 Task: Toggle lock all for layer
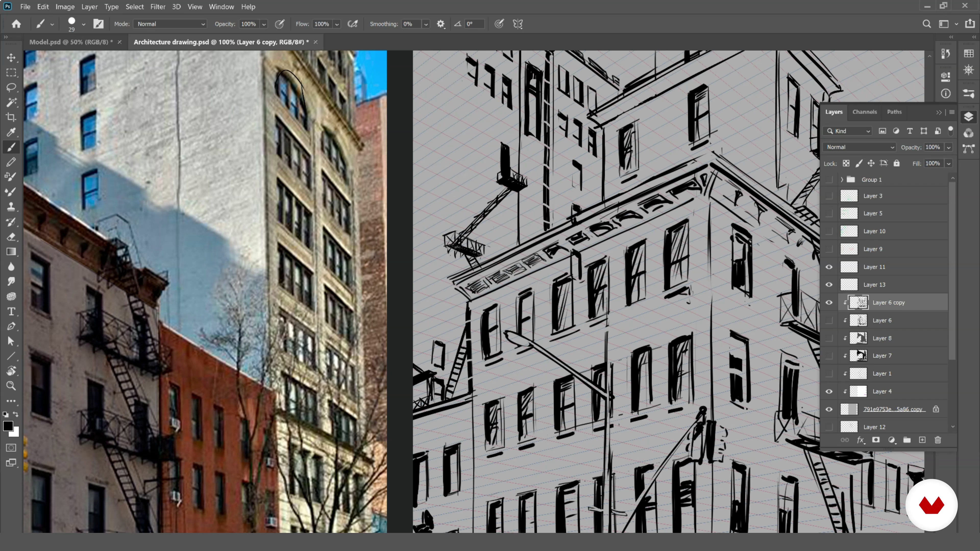(x=897, y=163)
